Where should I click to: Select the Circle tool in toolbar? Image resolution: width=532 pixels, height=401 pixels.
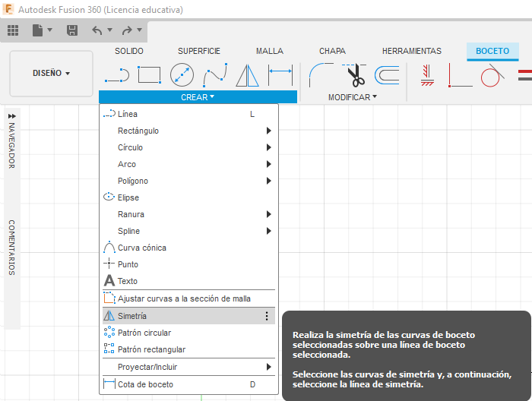click(182, 75)
